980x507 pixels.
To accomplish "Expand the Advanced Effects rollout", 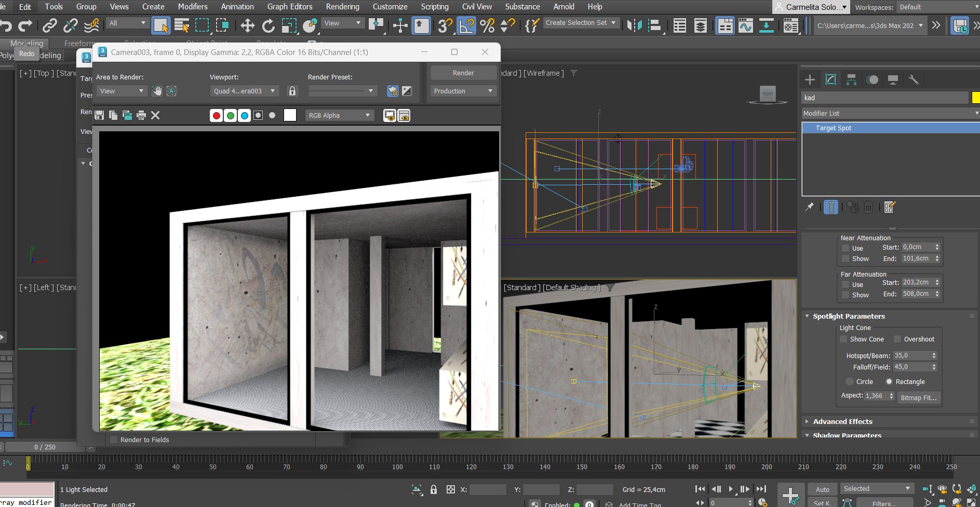I will 842,421.
